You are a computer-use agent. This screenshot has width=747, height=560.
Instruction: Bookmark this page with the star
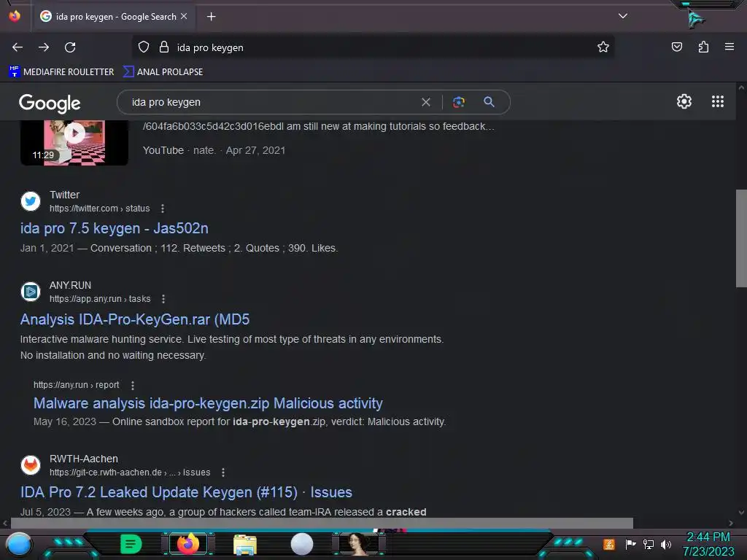pyautogui.click(x=603, y=47)
